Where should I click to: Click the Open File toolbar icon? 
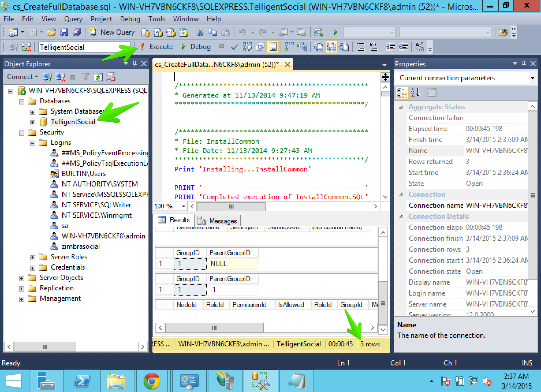[51, 32]
